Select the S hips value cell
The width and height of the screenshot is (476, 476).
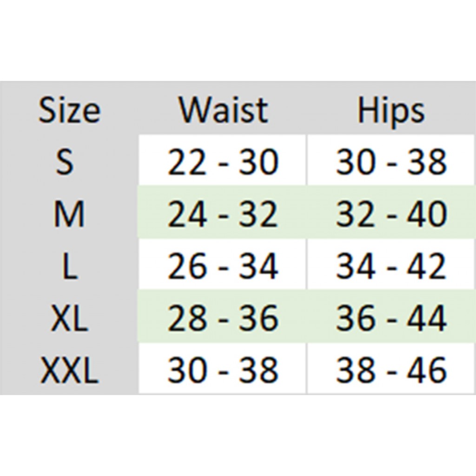coord(391,162)
